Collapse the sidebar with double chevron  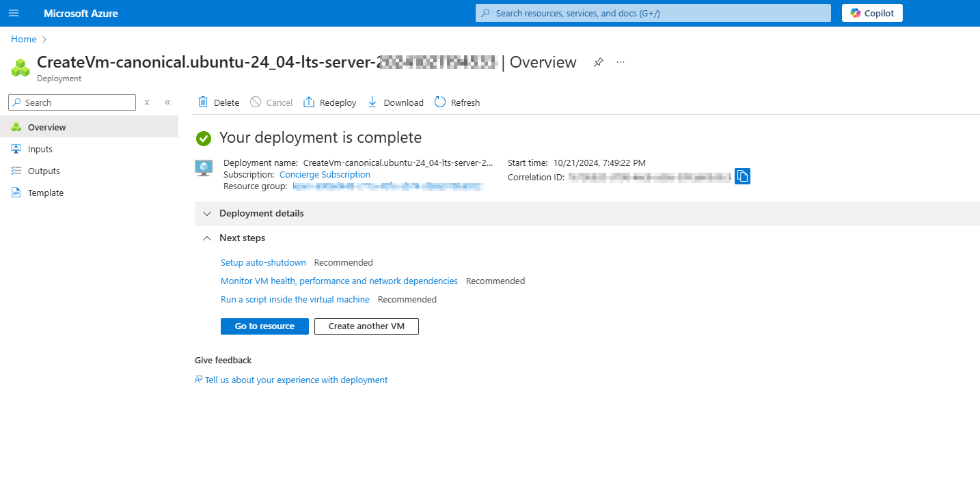pos(167,102)
